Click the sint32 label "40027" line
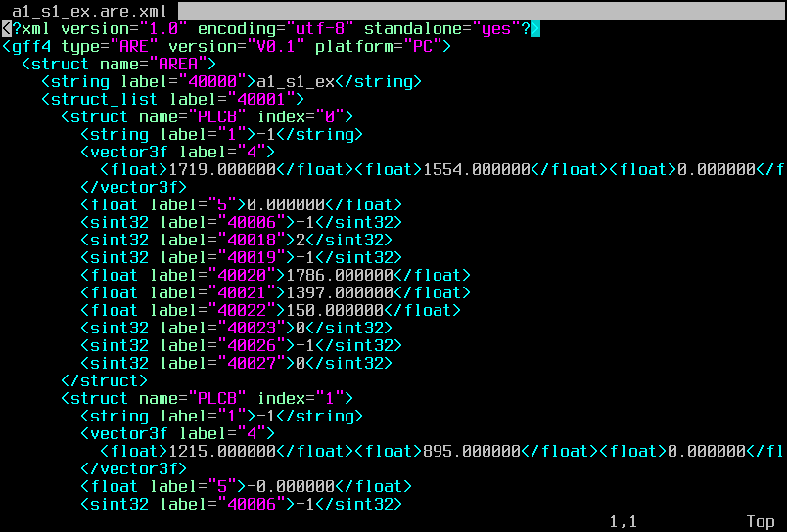Screen dimensions: 787x532 click(x=237, y=363)
